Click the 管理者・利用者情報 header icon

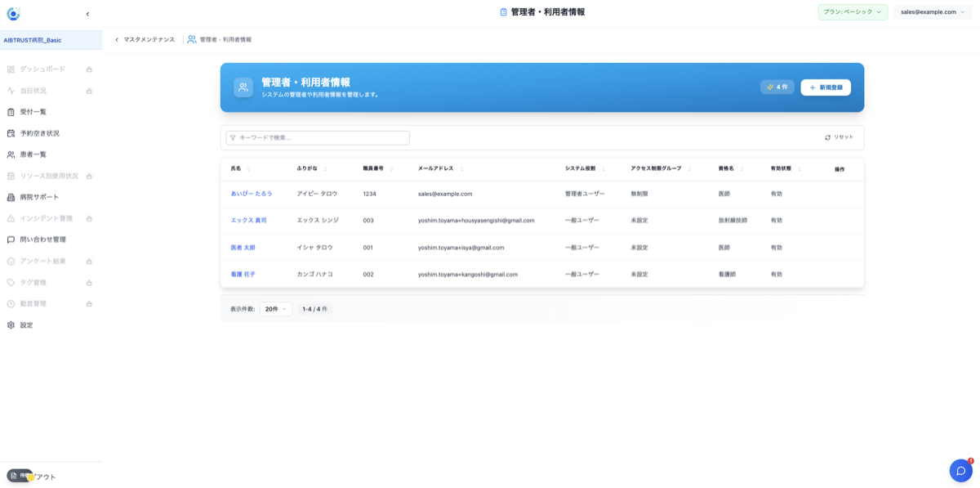tap(242, 87)
